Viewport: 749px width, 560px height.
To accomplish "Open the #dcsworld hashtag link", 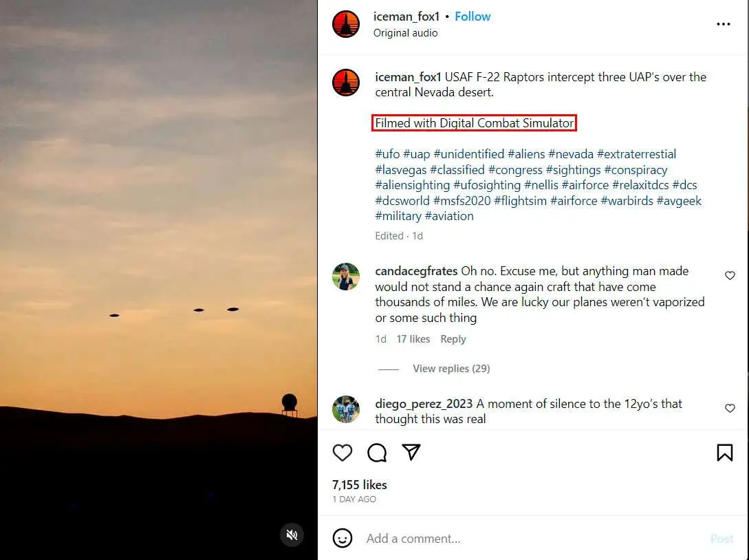I will click(x=402, y=201).
